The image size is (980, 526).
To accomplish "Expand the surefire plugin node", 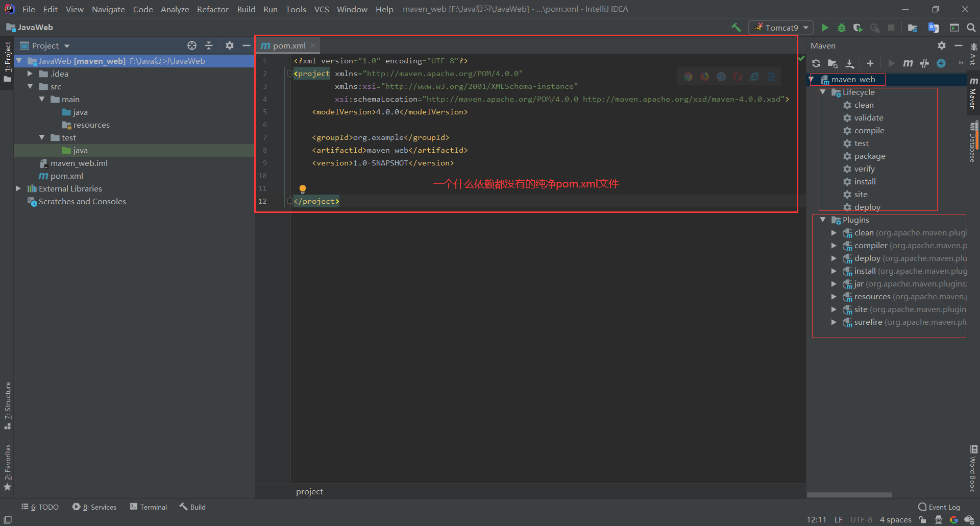I will 834,322.
